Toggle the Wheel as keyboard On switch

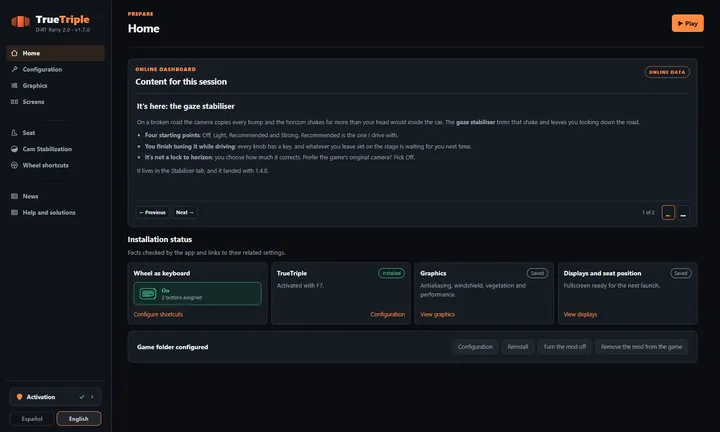tap(197, 294)
